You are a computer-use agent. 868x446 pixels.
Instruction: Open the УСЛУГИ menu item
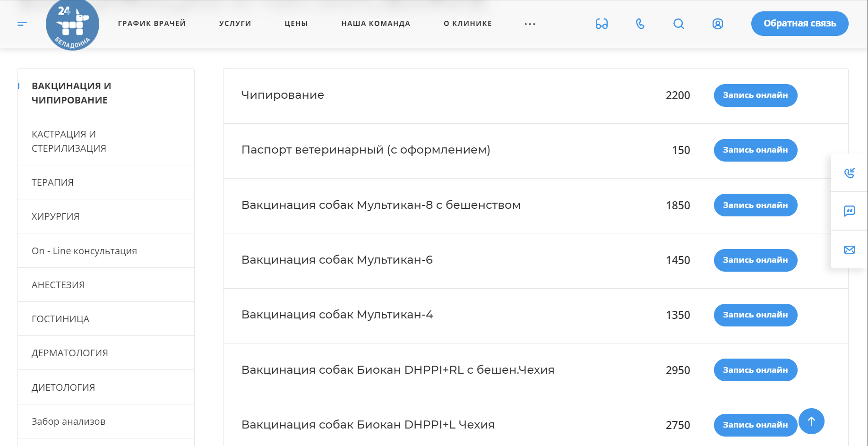pyautogui.click(x=234, y=23)
